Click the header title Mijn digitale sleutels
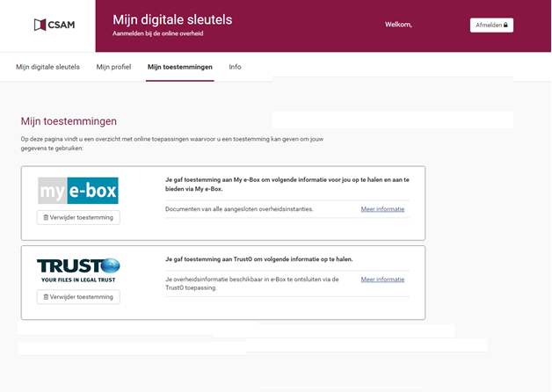This screenshot has width=552, height=392. [x=172, y=19]
